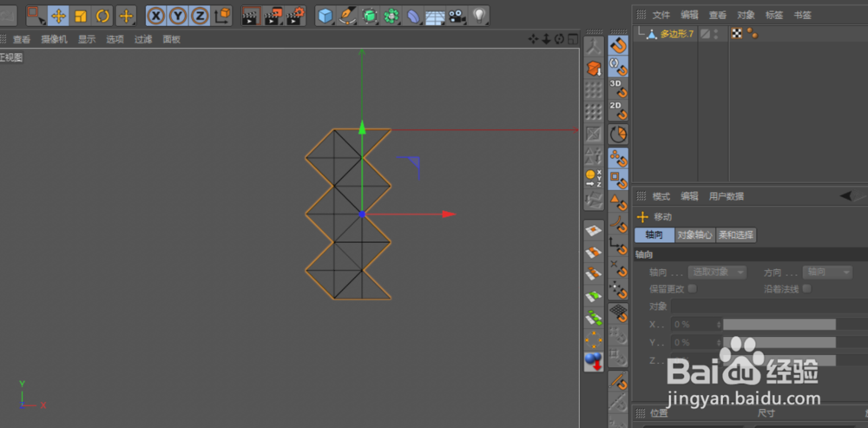868x428 pixels.
Task: Open object manager 标签 menu
Action: click(x=774, y=15)
